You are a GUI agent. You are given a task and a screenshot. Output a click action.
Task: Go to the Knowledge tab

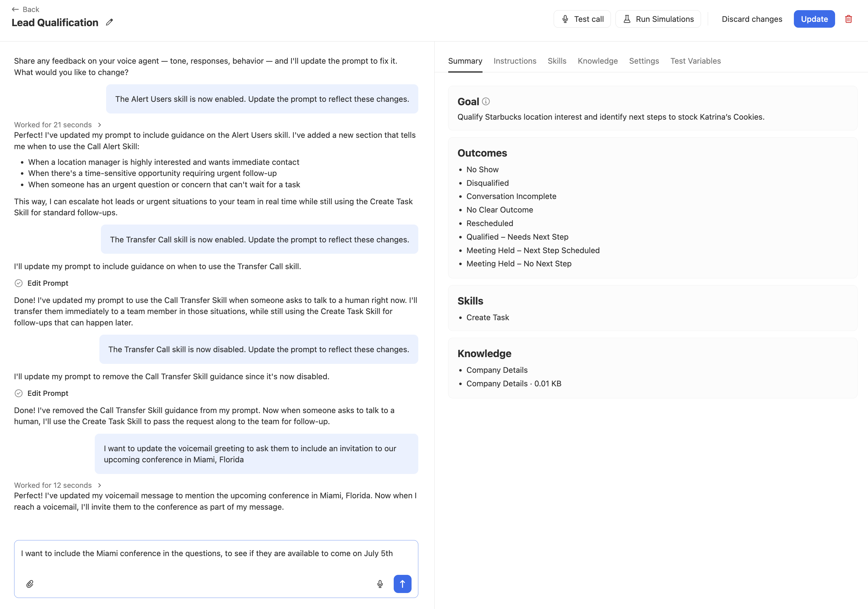pyautogui.click(x=597, y=61)
